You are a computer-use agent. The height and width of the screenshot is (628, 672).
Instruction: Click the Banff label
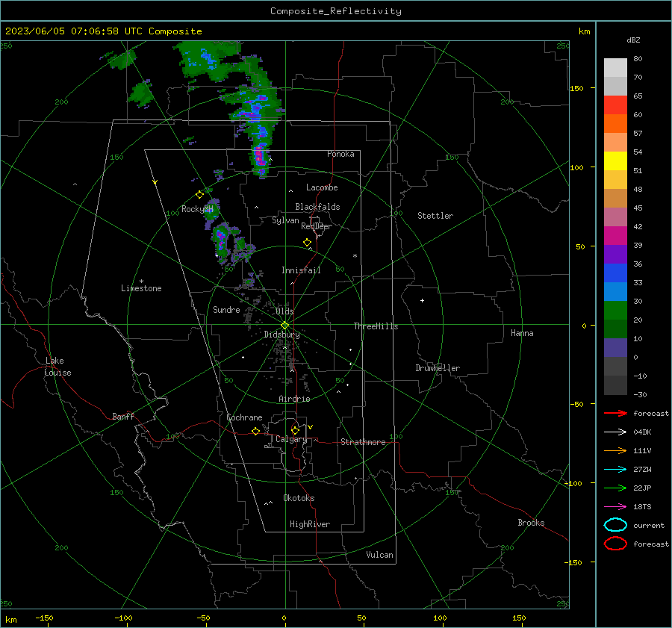tap(123, 416)
